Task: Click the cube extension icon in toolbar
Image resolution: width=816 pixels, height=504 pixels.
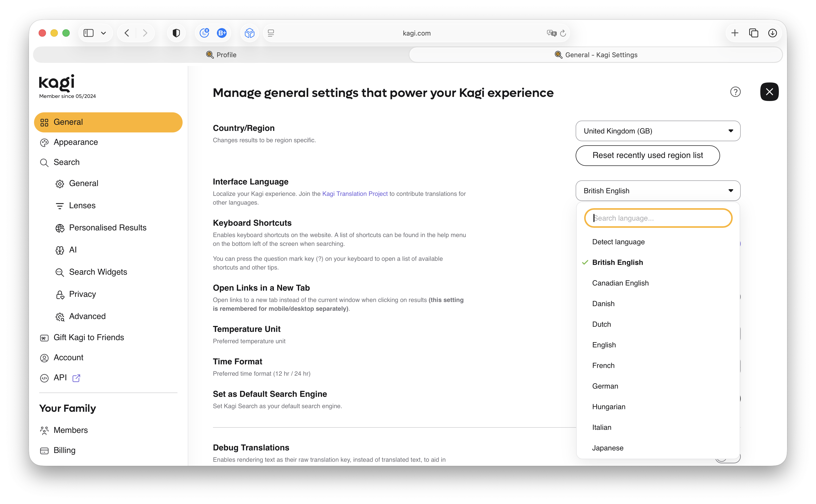Action: point(250,33)
